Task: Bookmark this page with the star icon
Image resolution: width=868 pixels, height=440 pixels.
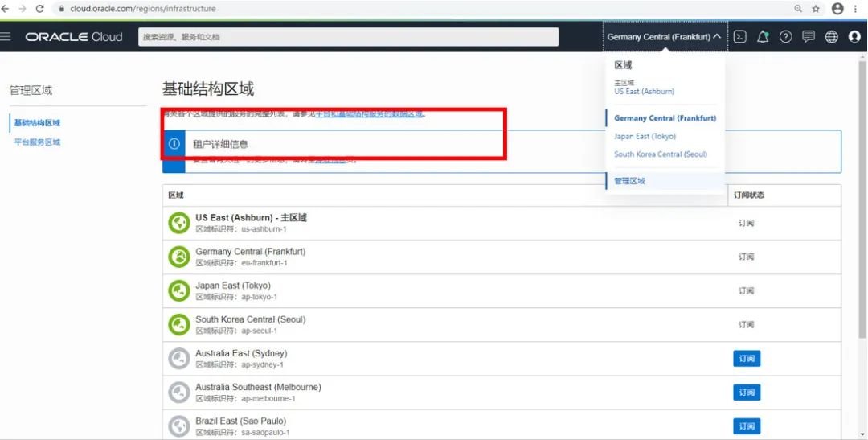Action: coord(816,9)
